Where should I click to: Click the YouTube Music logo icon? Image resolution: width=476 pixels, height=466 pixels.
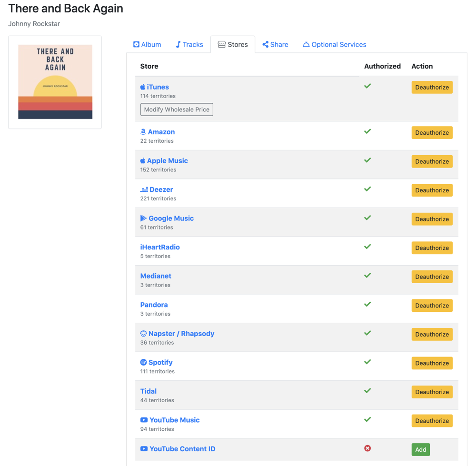pyautogui.click(x=144, y=420)
